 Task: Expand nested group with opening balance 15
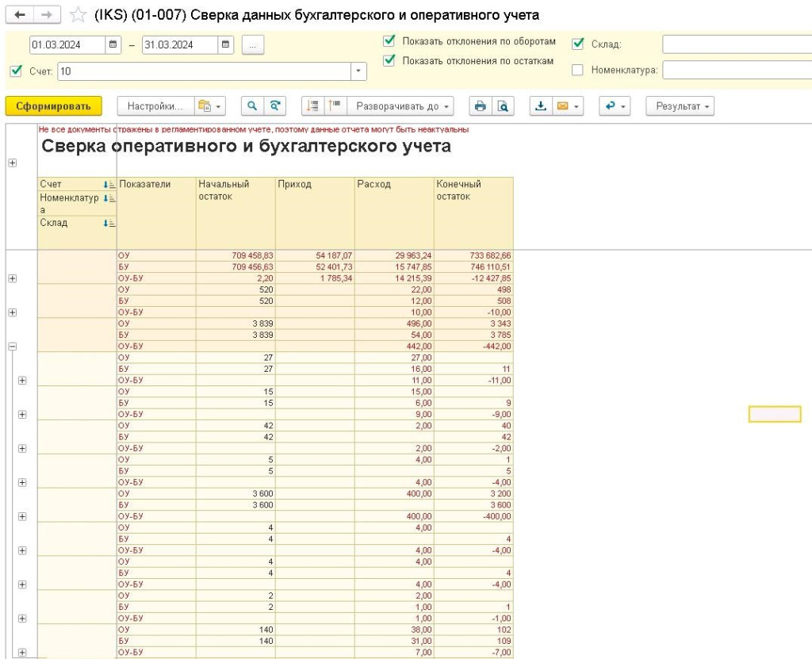click(22, 415)
